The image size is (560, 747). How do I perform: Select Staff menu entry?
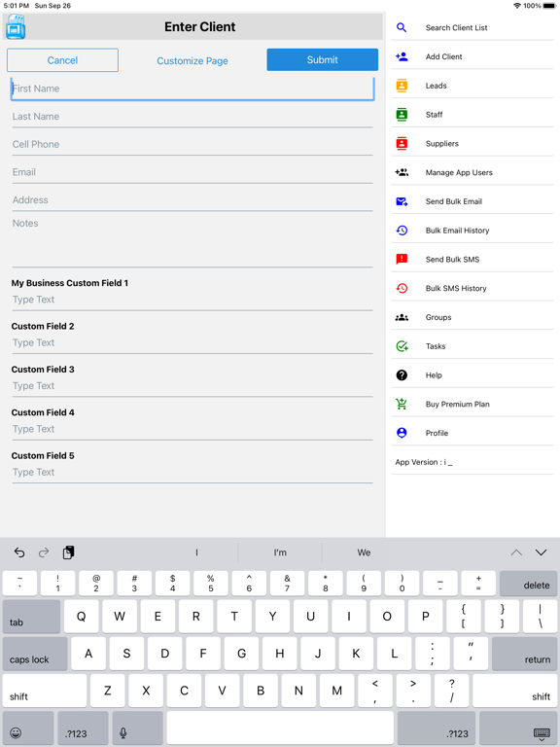pyautogui.click(x=472, y=115)
